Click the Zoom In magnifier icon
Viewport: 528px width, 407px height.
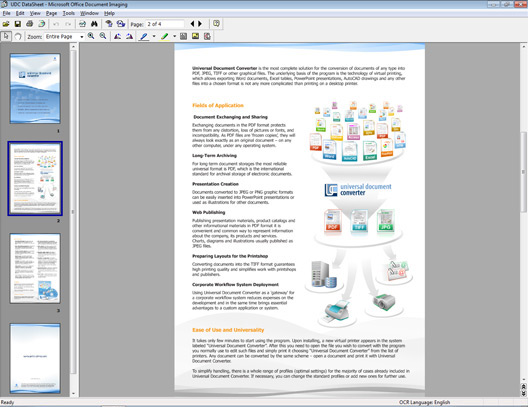[x=91, y=36]
